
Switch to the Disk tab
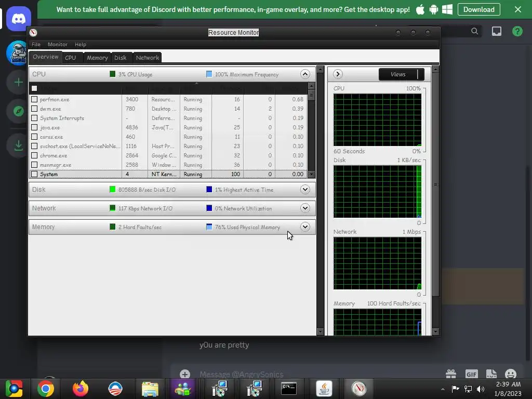click(121, 58)
